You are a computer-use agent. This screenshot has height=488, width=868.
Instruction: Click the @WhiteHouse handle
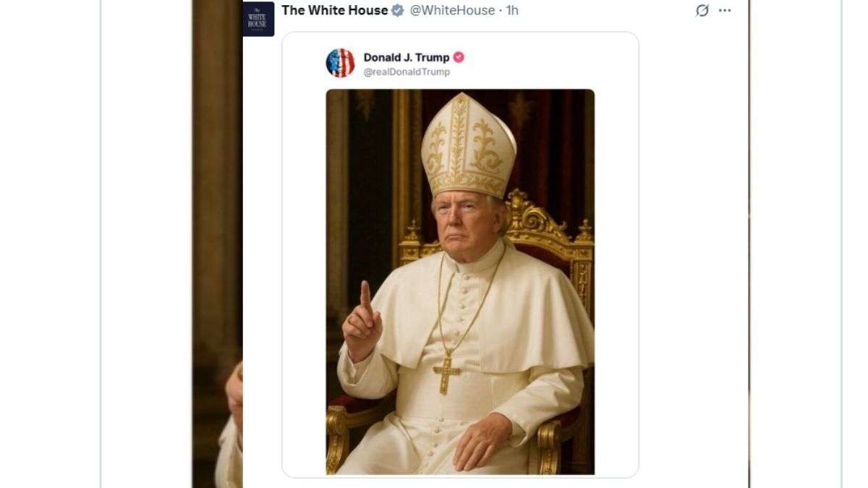click(452, 11)
